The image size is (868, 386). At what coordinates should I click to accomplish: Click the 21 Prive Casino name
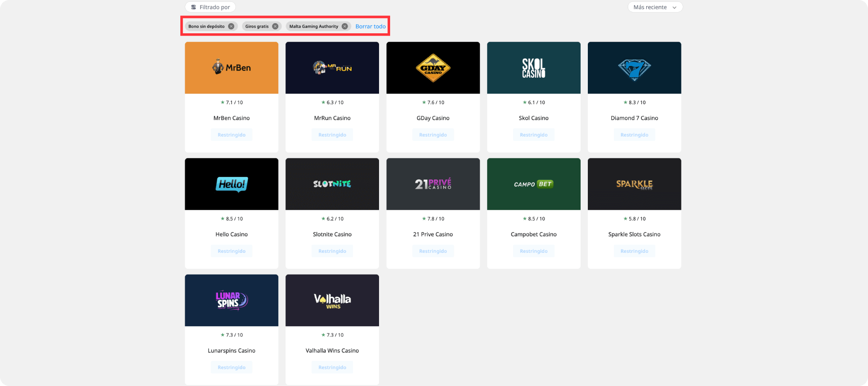(433, 234)
